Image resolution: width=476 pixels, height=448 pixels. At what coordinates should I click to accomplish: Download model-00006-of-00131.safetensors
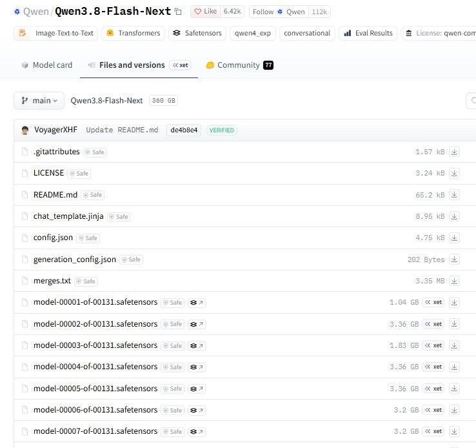[454, 410]
